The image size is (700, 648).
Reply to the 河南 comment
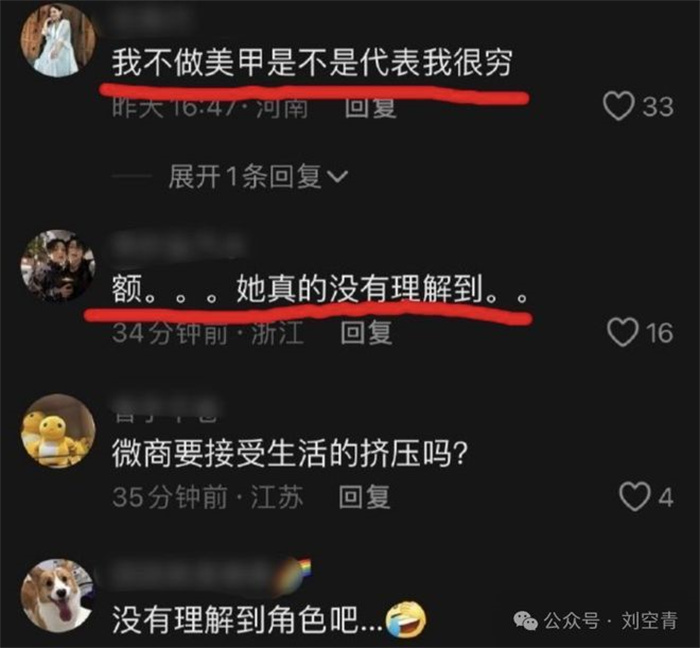(371, 107)
